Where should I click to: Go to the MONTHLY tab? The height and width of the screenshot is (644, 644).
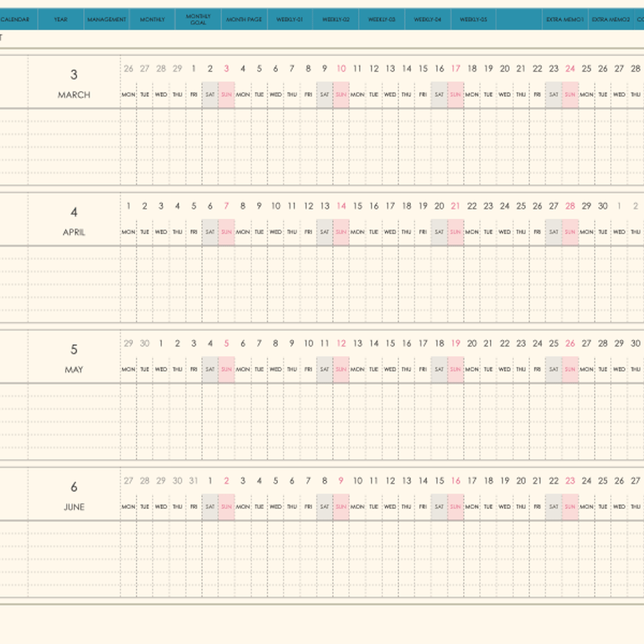coord(153,20)
